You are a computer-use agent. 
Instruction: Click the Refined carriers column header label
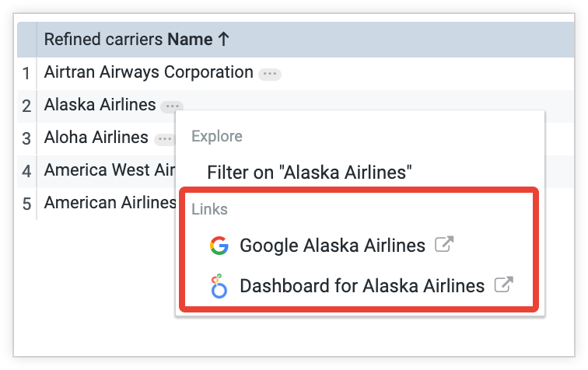[103, 39]
